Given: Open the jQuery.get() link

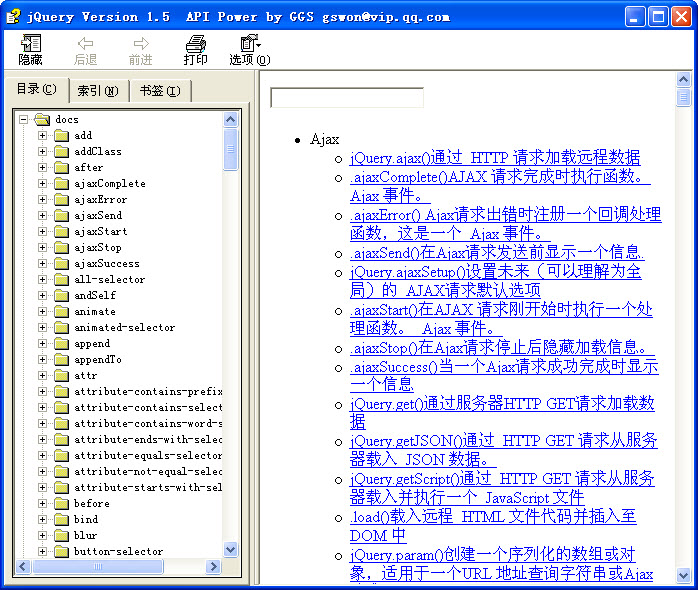Looking at the screenshot, I should click(502, 413).
